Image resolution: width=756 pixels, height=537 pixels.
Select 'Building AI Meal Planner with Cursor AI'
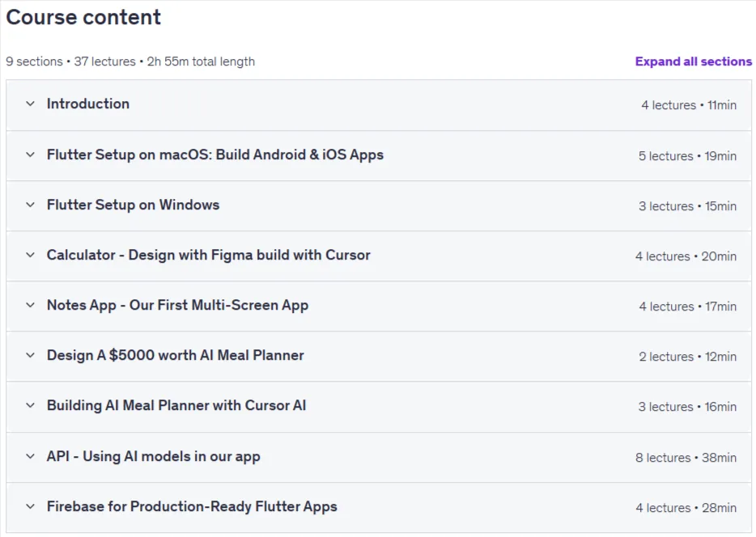(x=176, y=405)
